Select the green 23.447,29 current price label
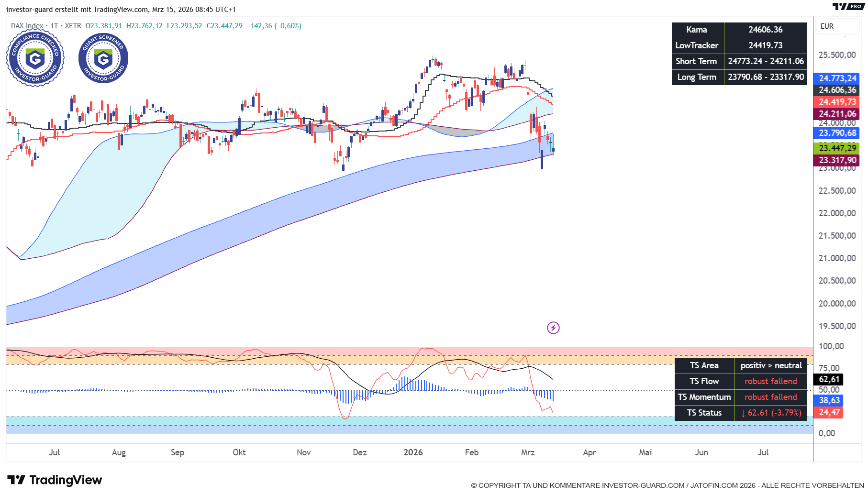Viewport: 868px width, 495px height. (x=837, y=148)
